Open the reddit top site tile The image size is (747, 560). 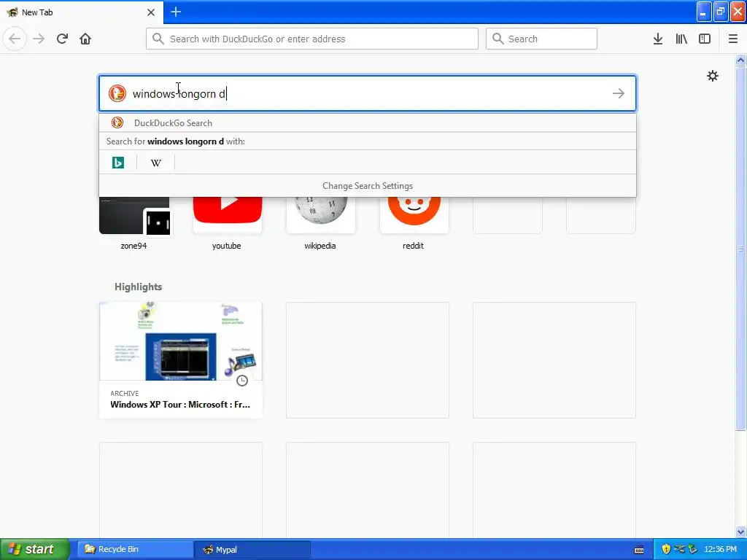coord(414,223)
